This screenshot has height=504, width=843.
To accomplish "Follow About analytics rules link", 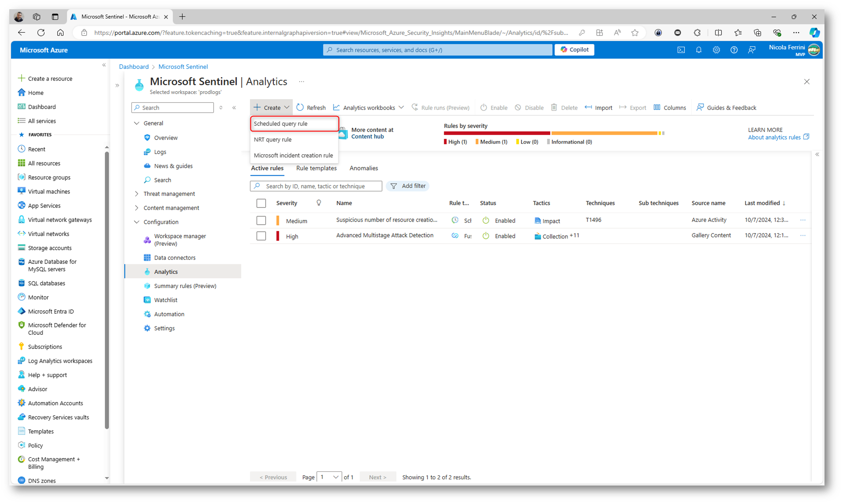I will click(x=778, y=137).
